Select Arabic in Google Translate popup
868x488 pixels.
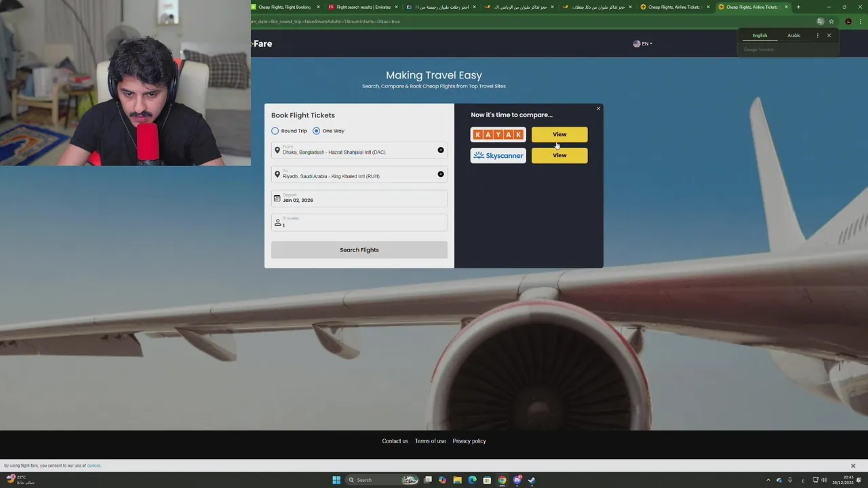pyautogui.click(x=794, y=35)
